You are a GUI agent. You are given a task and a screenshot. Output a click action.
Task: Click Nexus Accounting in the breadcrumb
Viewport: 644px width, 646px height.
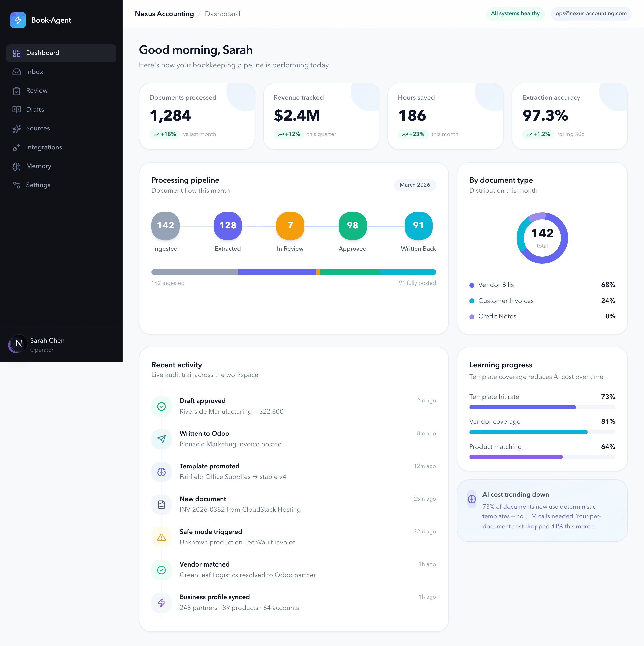(165, 14)
